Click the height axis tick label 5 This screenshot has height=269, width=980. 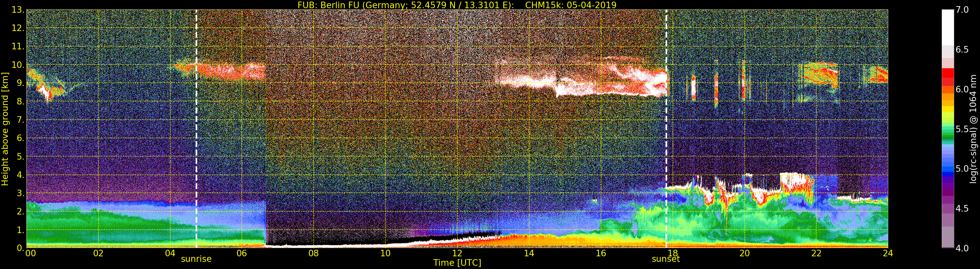pyautogui.click(x=20, y=156)
